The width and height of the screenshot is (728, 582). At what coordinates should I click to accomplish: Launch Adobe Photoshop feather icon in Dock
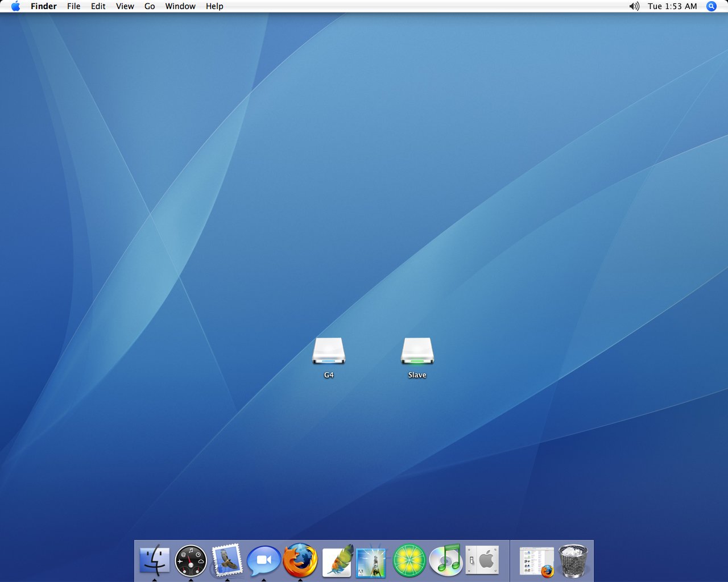tap(337, 560)
